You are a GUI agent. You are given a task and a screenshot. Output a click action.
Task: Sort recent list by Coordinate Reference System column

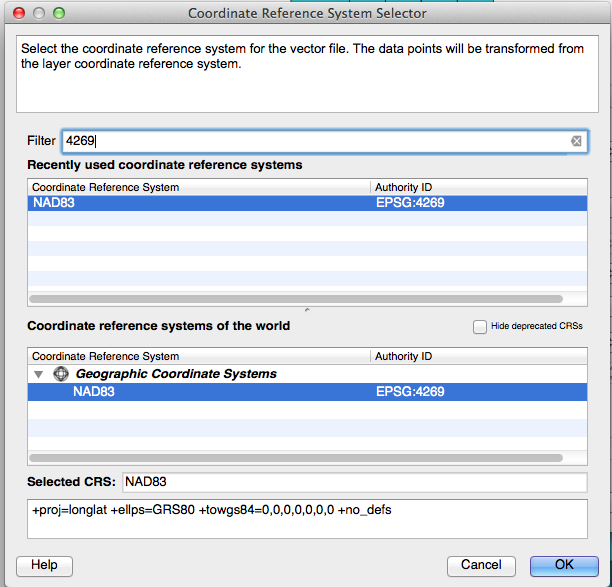pyautogui.click(x=199, y=187)
